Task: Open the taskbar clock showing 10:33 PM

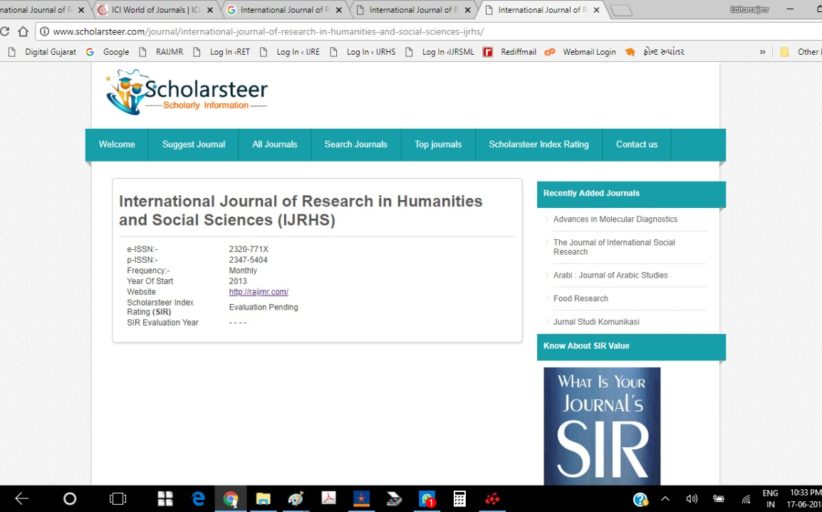Action: pyautogui.click(x=804, y=499)
